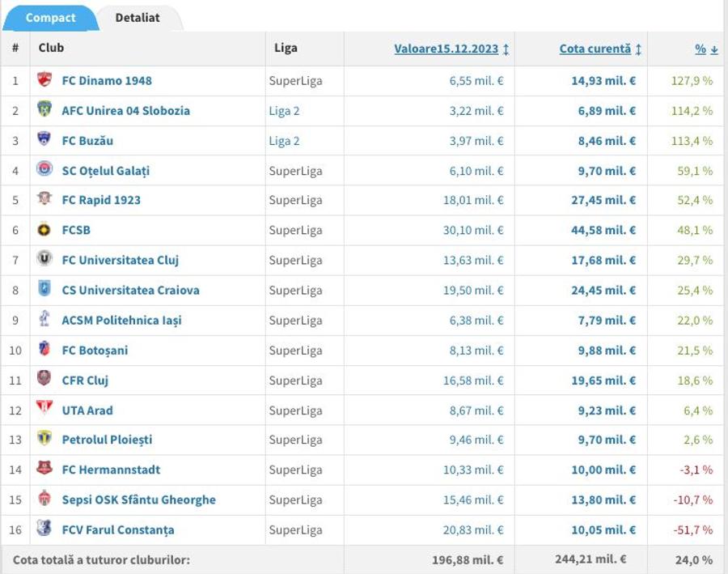The image size is (728, 574).
Task: Click the UTA Arad club crest
Action: tap(44, 408)
